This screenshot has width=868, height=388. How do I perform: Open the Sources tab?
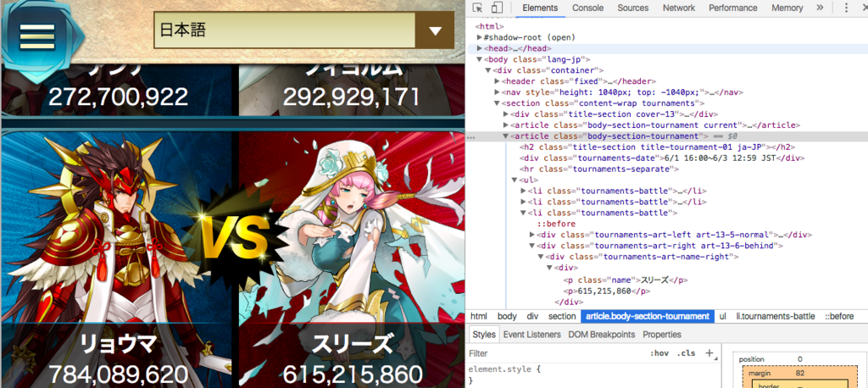tap(632, 8)
